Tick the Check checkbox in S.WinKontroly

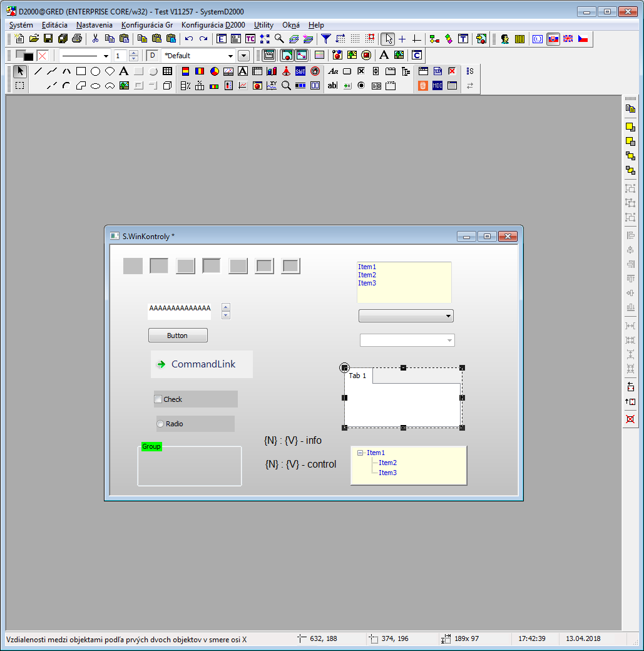point(158,399)
